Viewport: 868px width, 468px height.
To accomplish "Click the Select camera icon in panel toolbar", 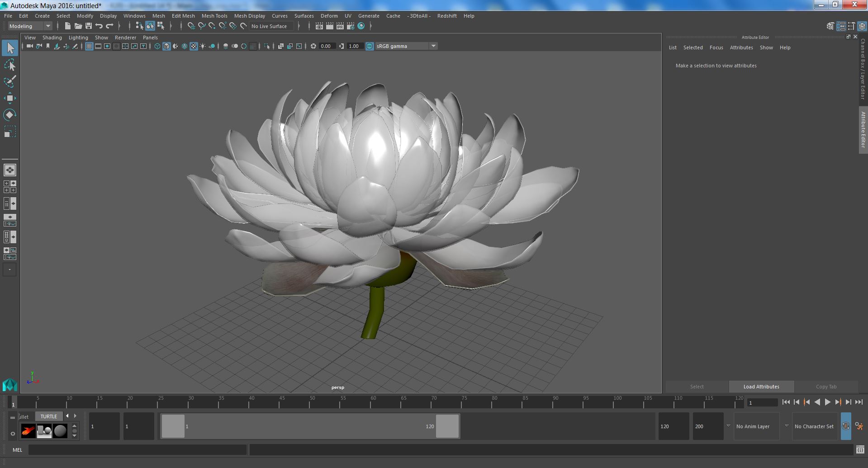I will (x=30, y=46).
